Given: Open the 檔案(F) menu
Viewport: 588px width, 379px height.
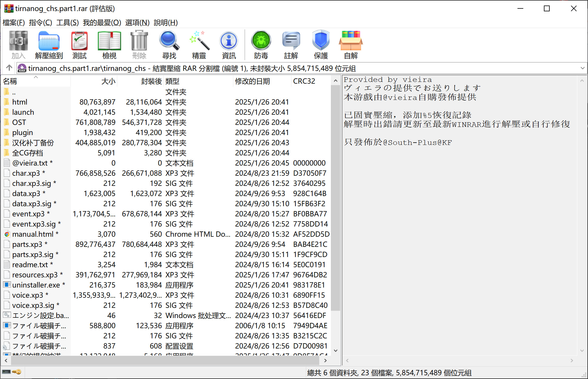Looking at the screenshot, I should (14, 23).
